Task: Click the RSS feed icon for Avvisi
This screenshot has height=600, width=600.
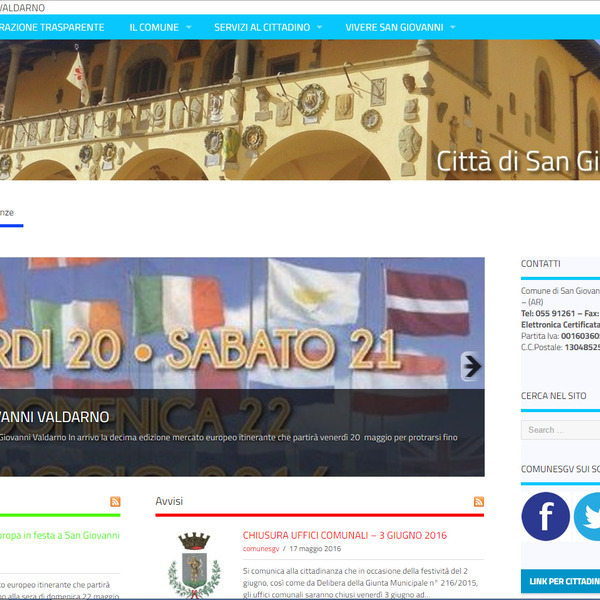Action: pos(479,502)
